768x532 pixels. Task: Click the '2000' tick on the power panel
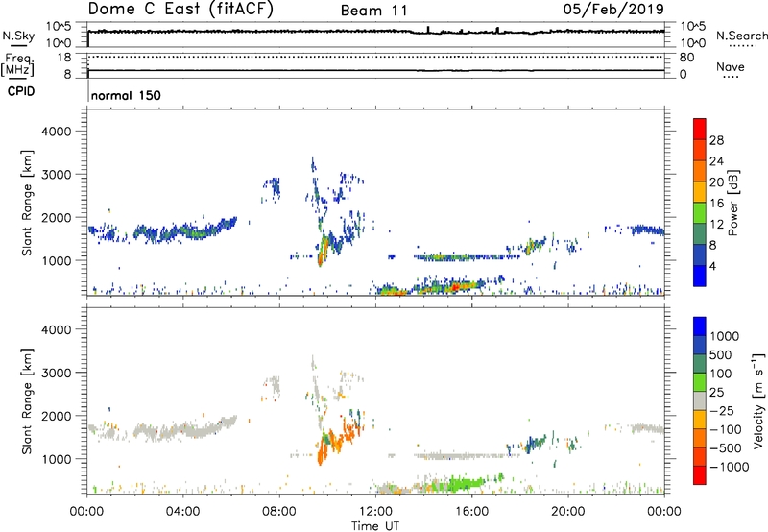pos(56,217)
